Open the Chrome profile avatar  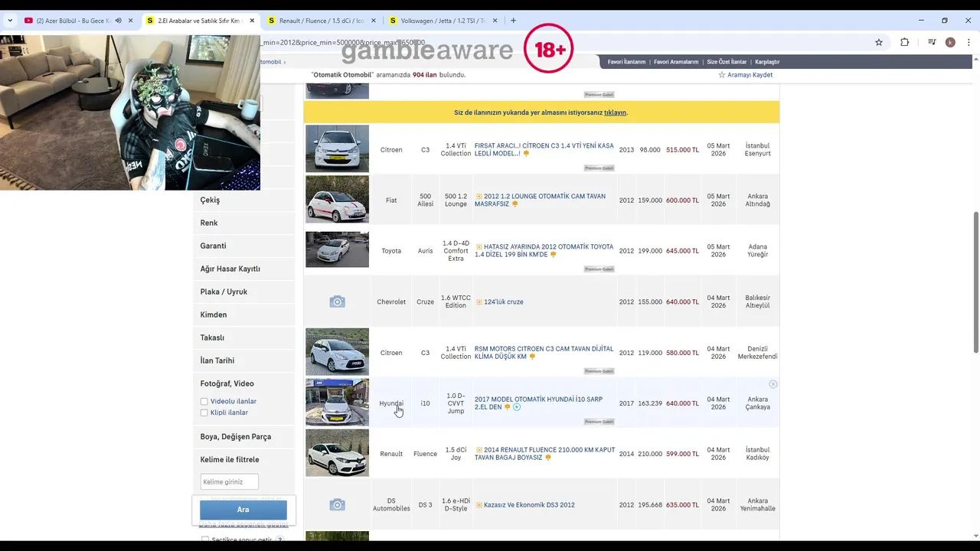pos(950,42)
